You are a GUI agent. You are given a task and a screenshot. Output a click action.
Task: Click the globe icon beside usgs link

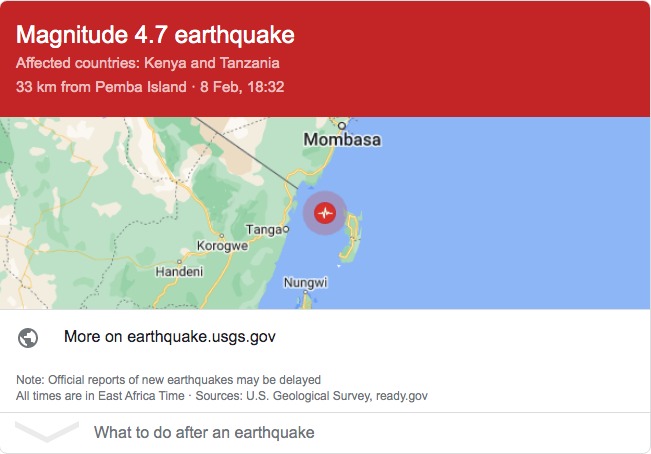pos(28,337)
